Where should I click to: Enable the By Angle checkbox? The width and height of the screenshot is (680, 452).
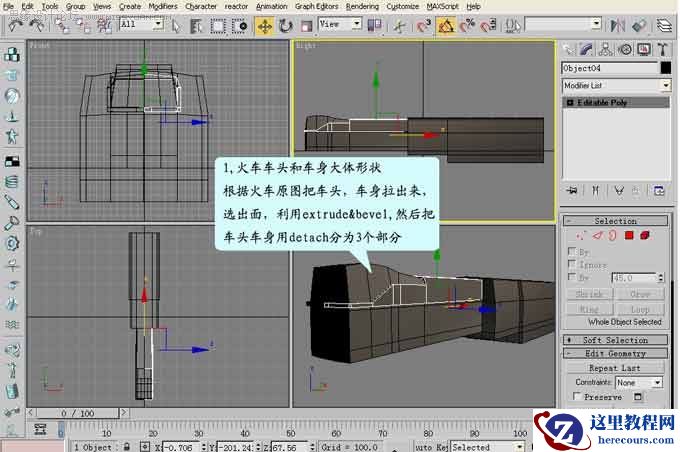point(572,277)
